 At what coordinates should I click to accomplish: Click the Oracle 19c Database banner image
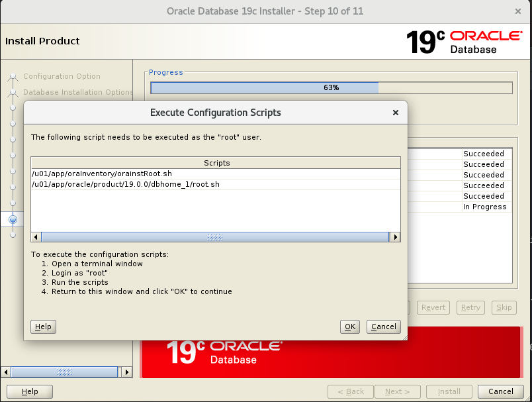[331, 352]
